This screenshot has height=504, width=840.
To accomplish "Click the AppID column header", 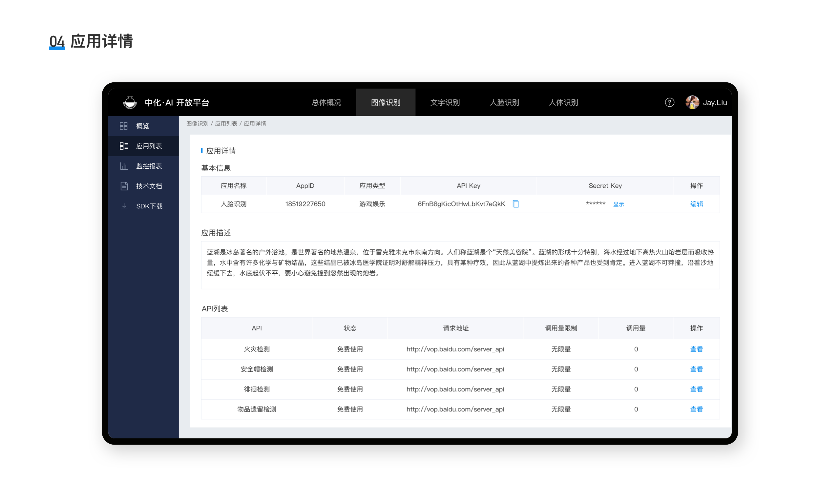I will (x=305, y=186).
